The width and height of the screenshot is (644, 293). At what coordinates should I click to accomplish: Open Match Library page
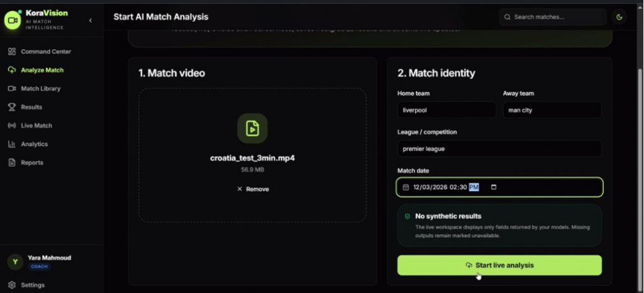[x=41, y=89]
